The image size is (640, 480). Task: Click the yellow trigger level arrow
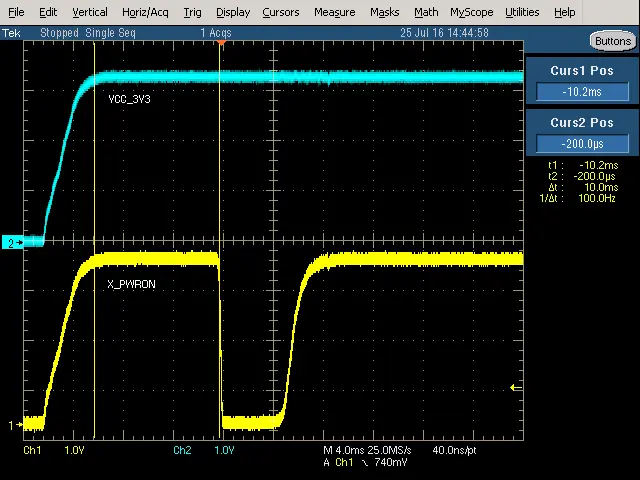516,388
